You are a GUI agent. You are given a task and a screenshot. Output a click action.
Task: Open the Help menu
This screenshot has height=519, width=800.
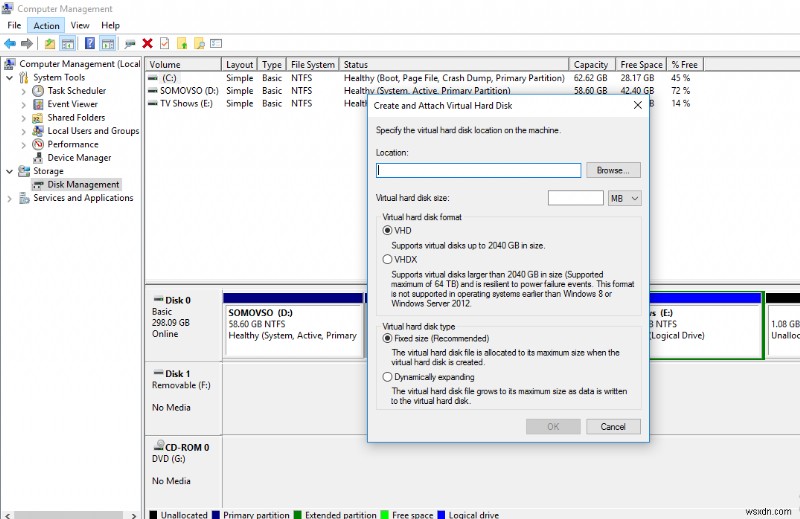110,25
